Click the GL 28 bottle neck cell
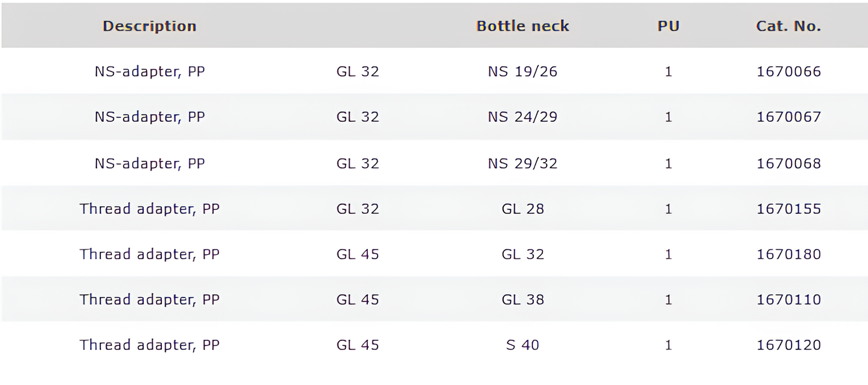This screenshot has height=385, width=868. [523, 209]
